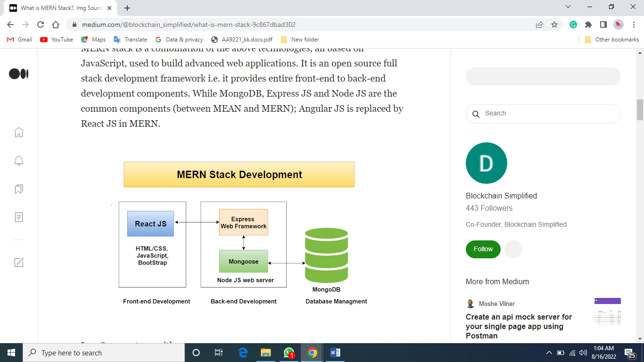
Task: Show hidden system tray icons
Action: click(549, 353)
